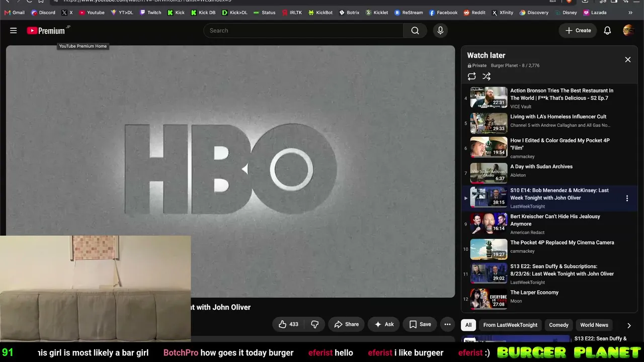The image size is (644, 362).
Task: Click the HBO video player area
Action: (x=230, y=171)
